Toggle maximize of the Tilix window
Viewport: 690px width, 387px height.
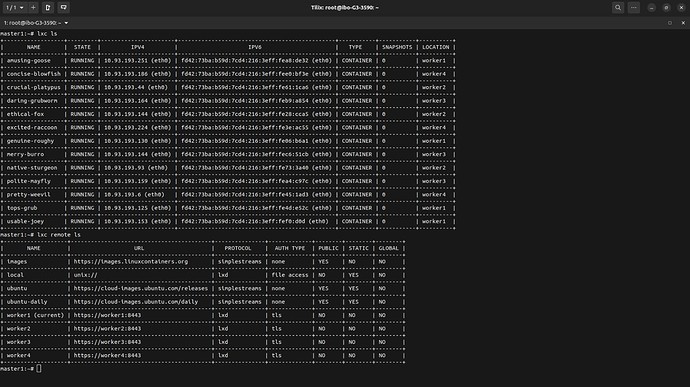pos(666,7)
